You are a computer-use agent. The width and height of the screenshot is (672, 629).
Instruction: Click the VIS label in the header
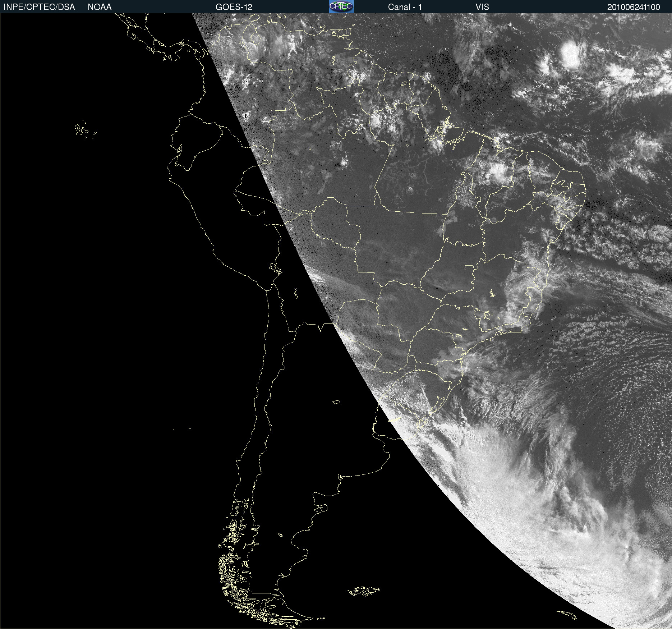(x=482, y=7)
